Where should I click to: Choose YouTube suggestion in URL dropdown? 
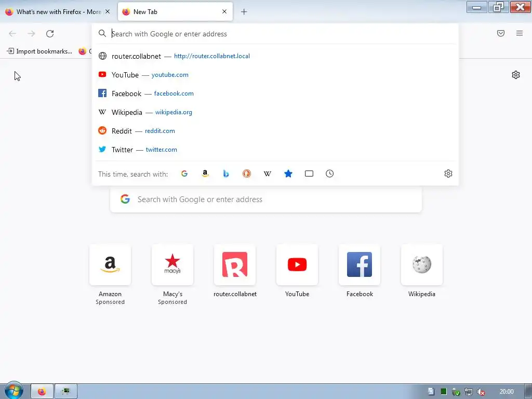click(275, 75)
